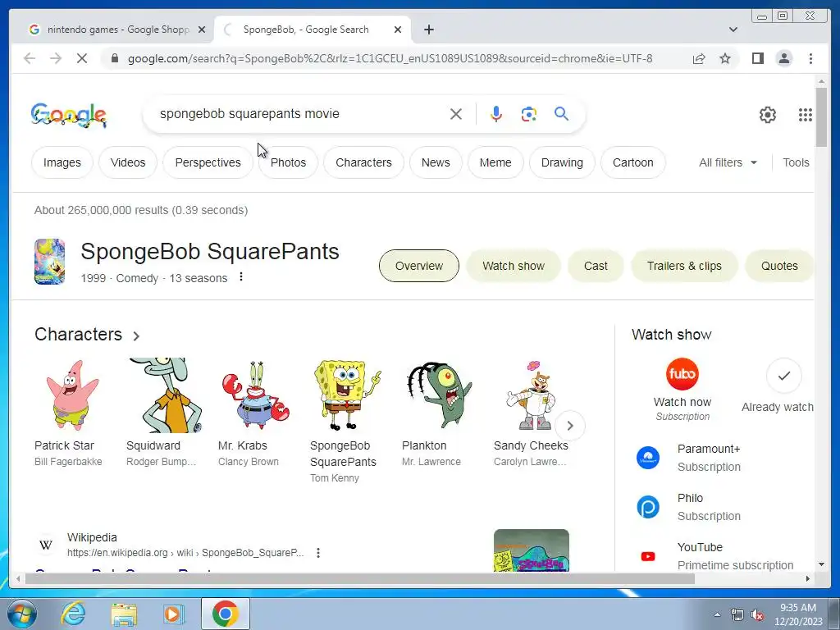
Task: Open the Quotes chip
Action: point(779,266)
